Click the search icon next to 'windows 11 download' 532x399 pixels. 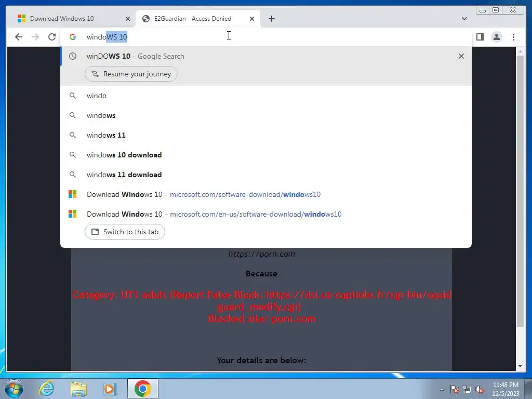[73, 175]
